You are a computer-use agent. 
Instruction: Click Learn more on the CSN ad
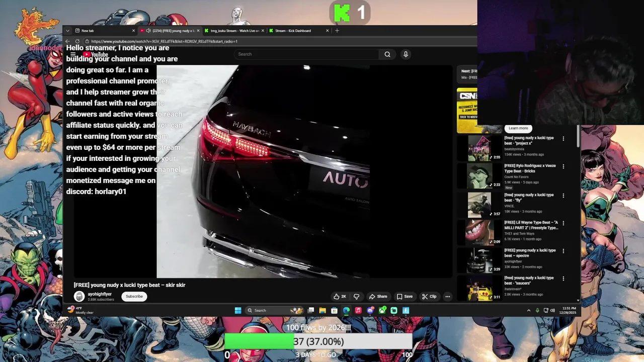518,128
